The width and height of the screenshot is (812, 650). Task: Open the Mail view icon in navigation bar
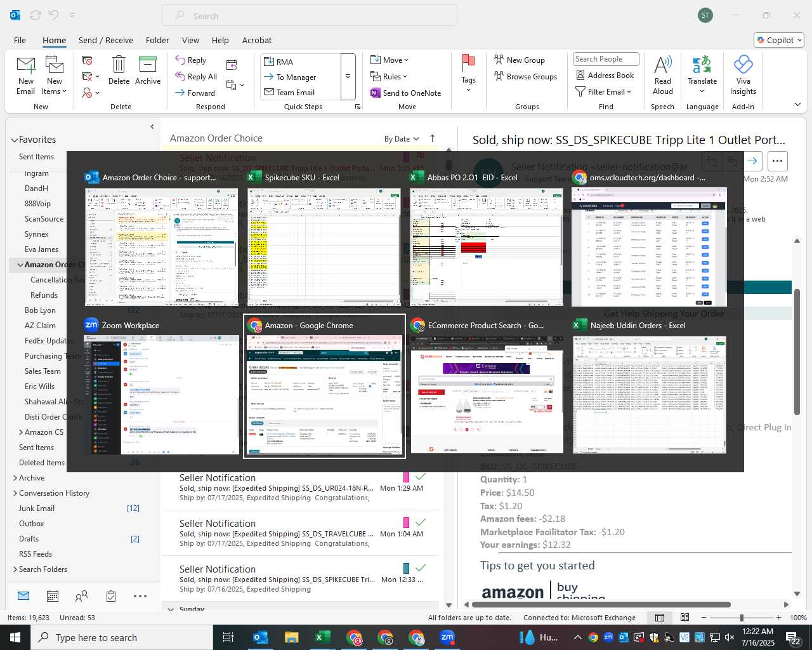coord(23,596)
